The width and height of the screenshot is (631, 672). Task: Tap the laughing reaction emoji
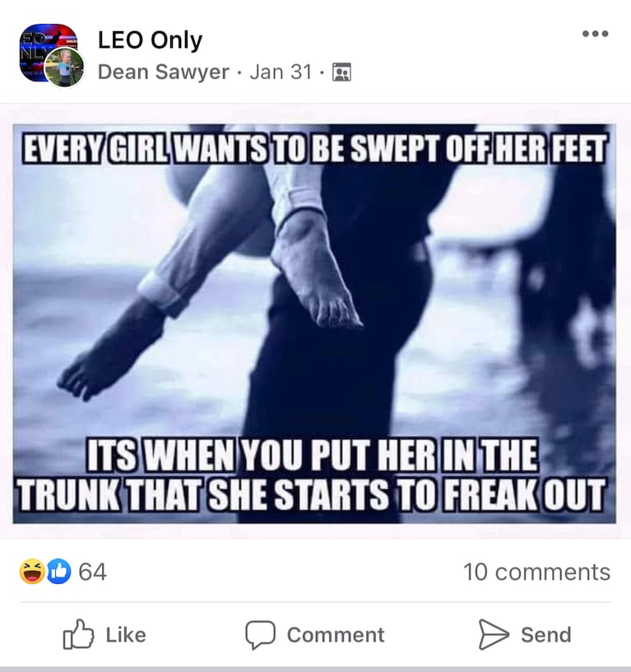click(32, 572)
